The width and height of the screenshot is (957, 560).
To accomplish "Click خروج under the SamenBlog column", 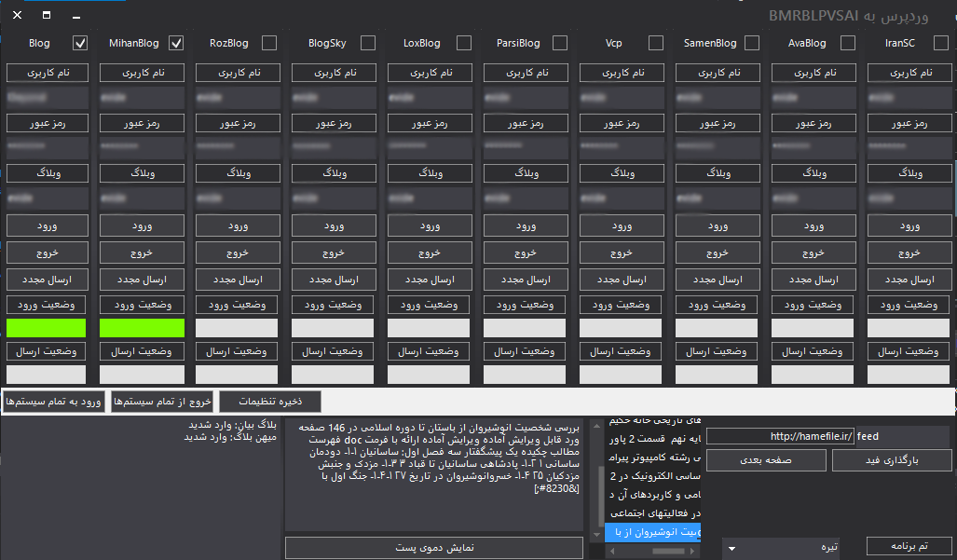I will point(718,253).
